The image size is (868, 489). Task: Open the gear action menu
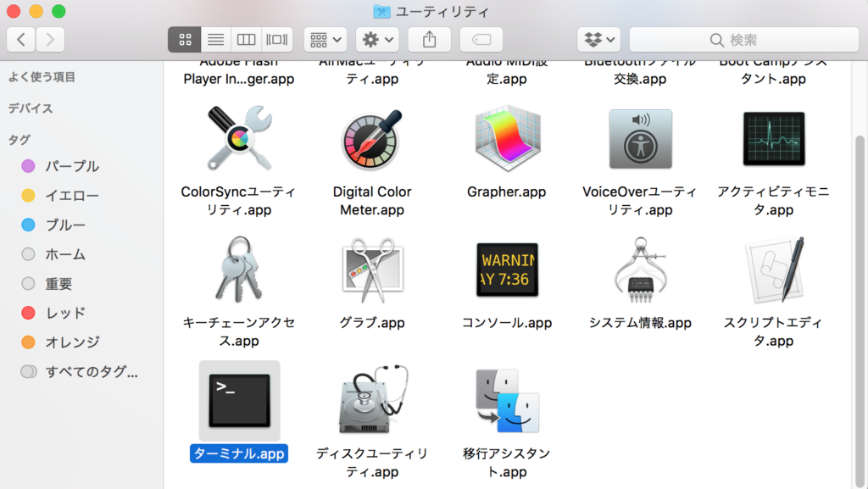pos(377,39)
